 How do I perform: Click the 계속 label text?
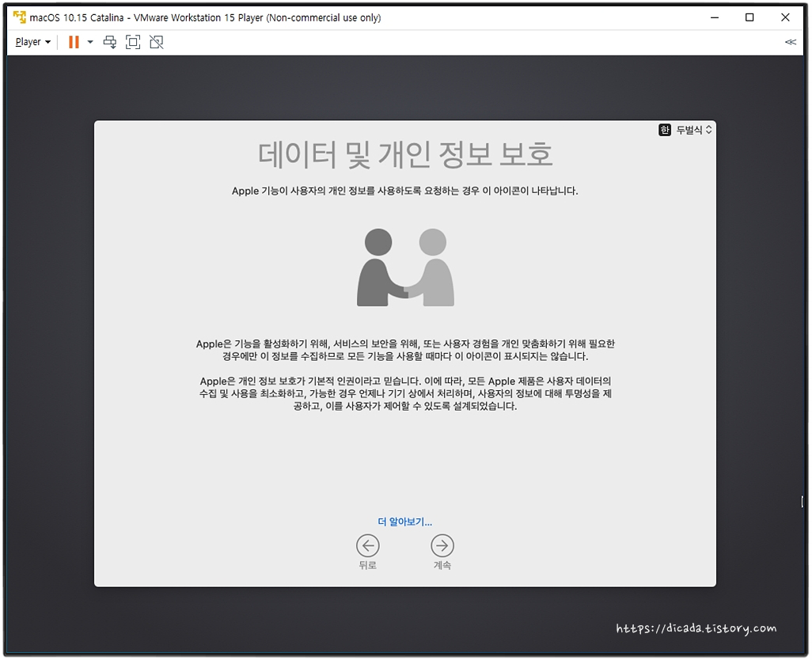click(x=442, y=565)
